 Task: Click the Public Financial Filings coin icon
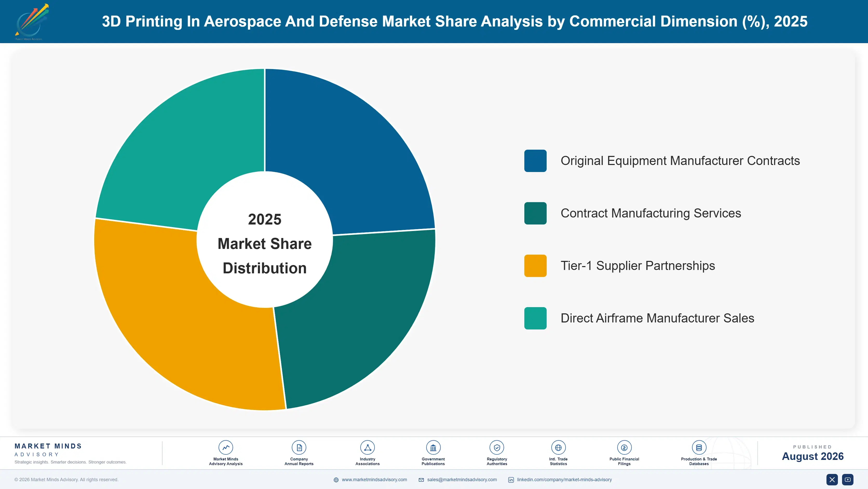click(624, 447)
